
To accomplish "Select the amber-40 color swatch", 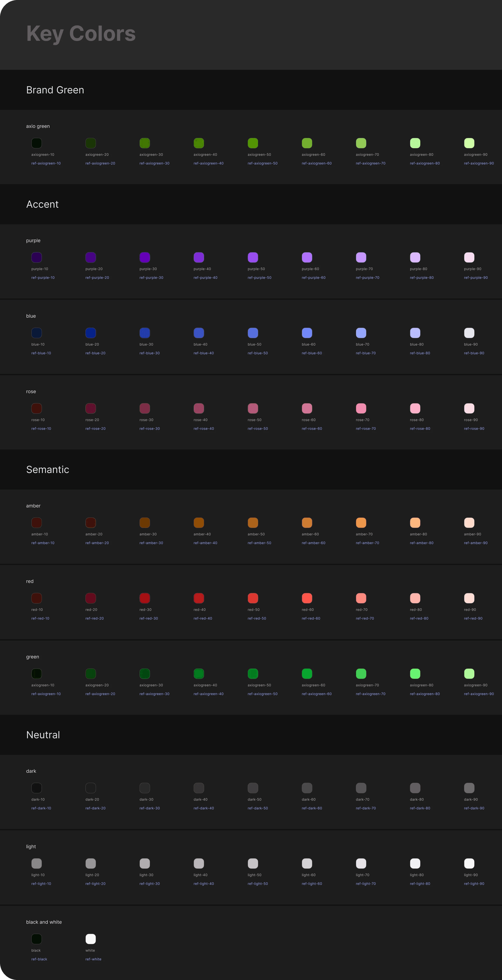I will click(x=199, y=523).
